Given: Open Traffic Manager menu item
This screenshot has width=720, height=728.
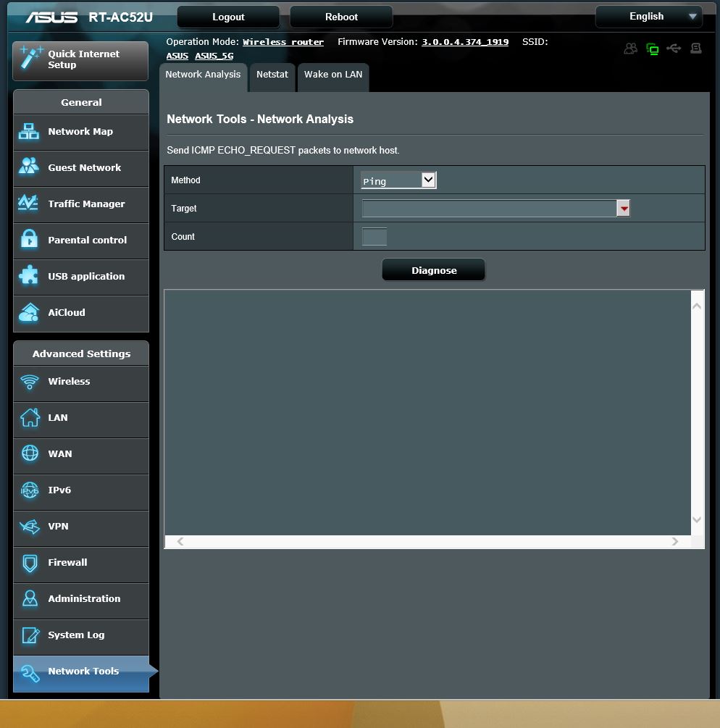Looking at the screenshot, I should [81, 204].
